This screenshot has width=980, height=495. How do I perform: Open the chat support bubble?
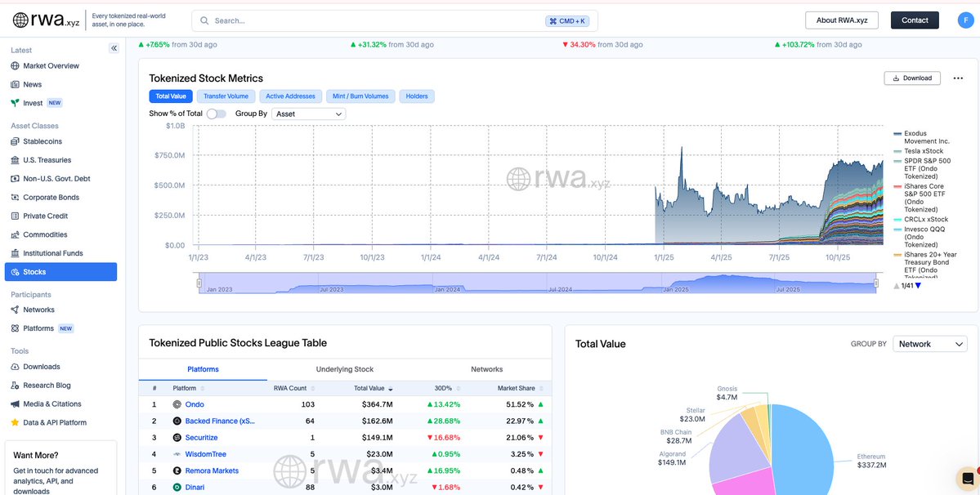point(967,479)
